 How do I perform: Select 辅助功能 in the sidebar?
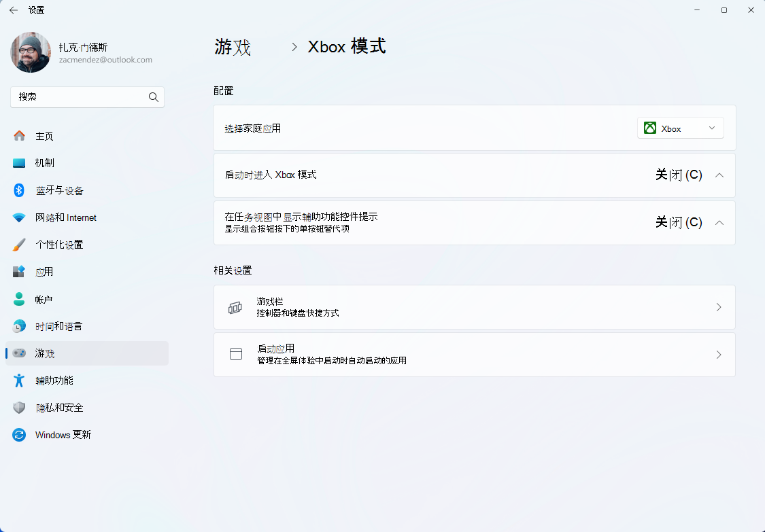click(87, 380)
